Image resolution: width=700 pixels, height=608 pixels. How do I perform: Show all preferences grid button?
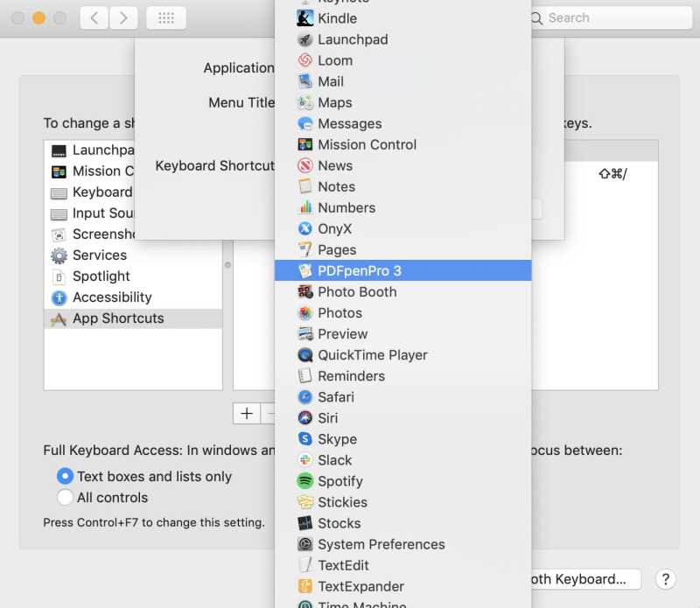(x=165, y=17)
